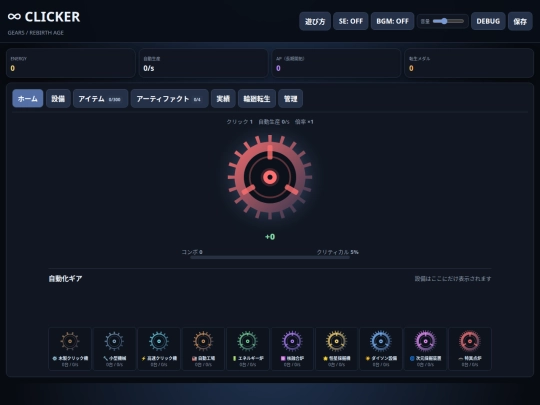540x405 pixels.
Task: Click the クリック 1 stat text
Action: tap(239, 122)
